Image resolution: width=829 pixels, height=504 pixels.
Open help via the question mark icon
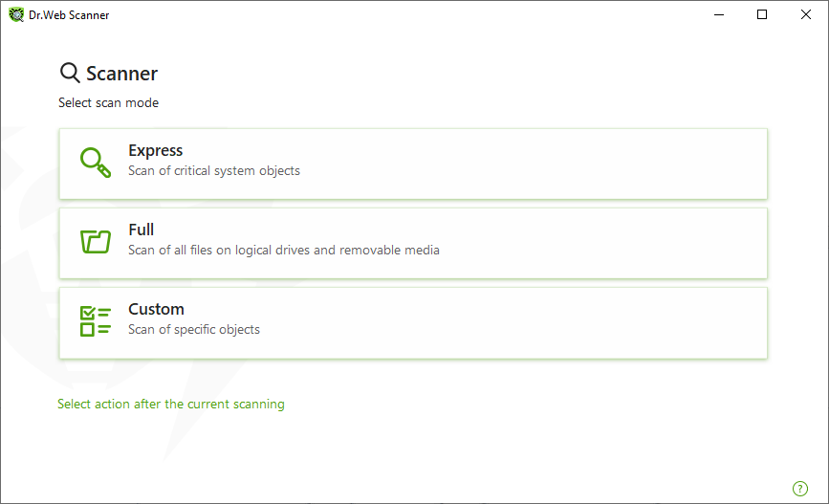point(800,489)
